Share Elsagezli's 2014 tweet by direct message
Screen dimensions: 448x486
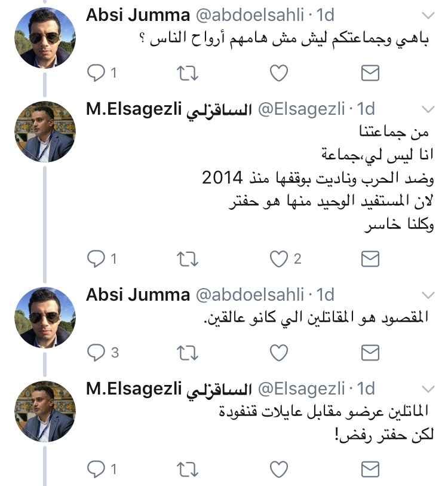click(x=370, y=259)
